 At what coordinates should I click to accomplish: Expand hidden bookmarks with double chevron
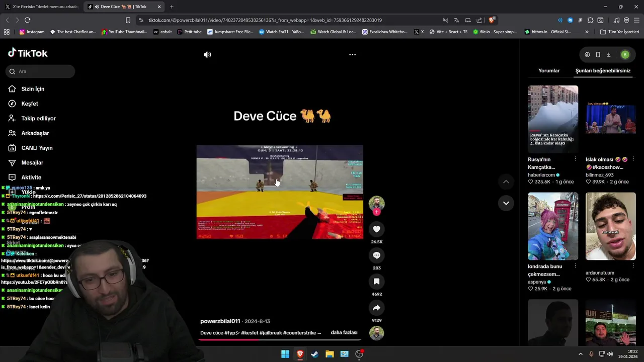coord(587,32)
